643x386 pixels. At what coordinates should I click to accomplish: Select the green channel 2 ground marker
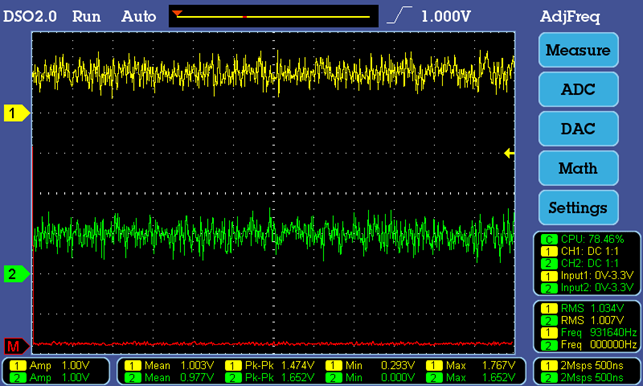coord(16,274)
